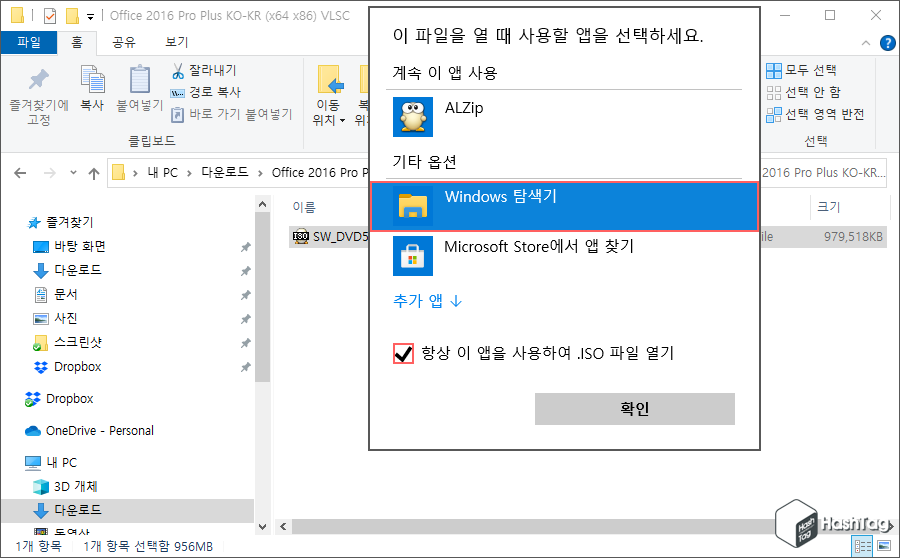Click 선택 영역 반전 in ribbon
This screenshot has width=900, height=558.
tap(815, 114)
